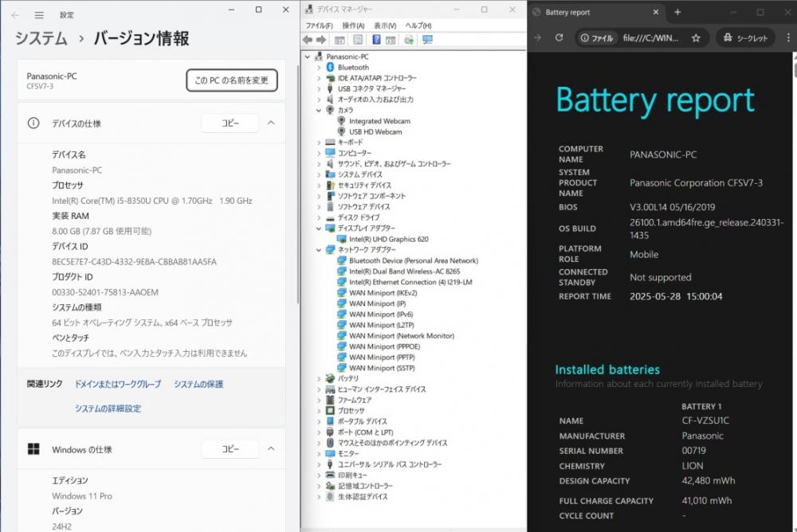Expand the ファームウェア node chevron

(x=319, y=400)
